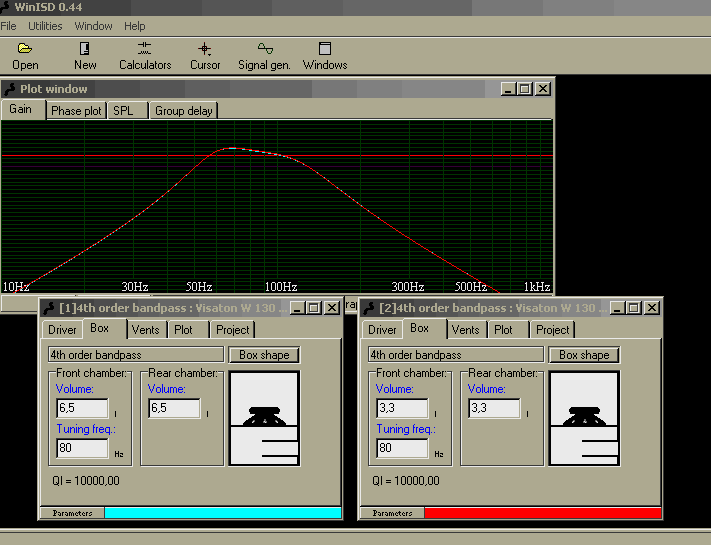Open the Project tab in project [2]
This screenshot has height=545, width=711.
(x=552, y=330)
